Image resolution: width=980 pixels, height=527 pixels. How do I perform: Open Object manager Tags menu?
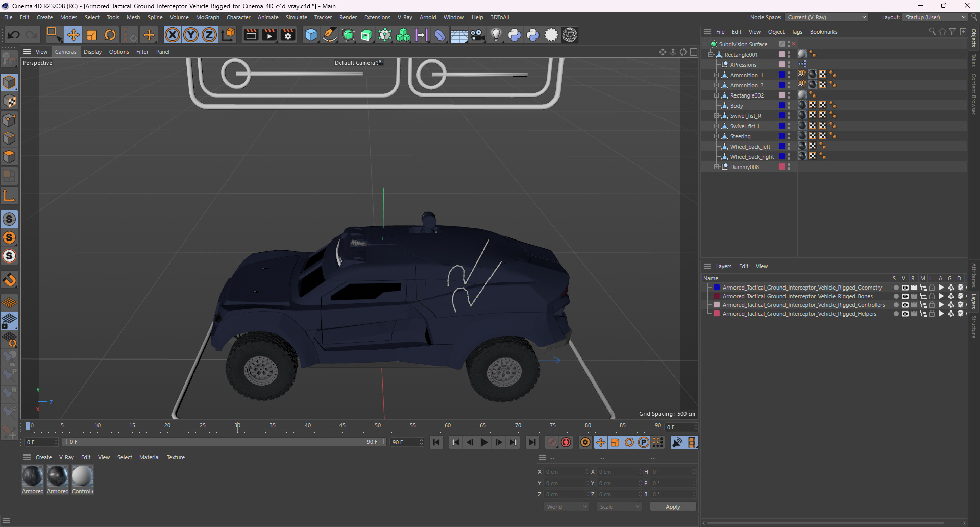[x=797, y=32]
